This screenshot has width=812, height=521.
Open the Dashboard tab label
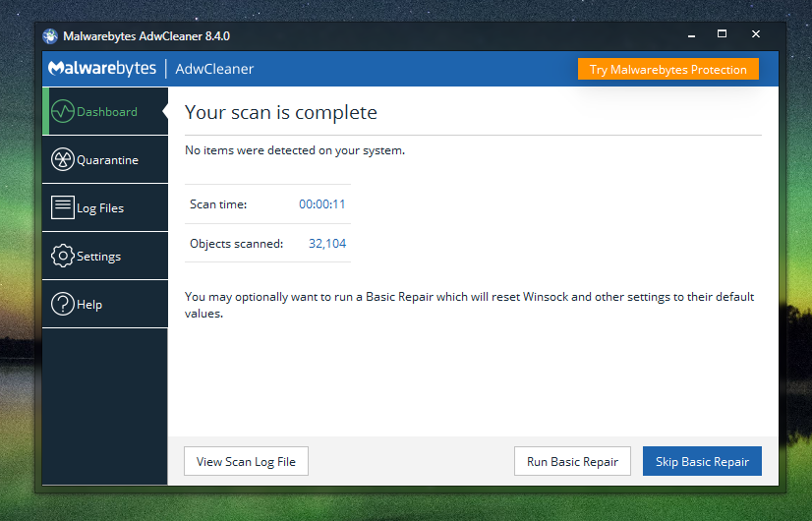(x=107, y=112)
